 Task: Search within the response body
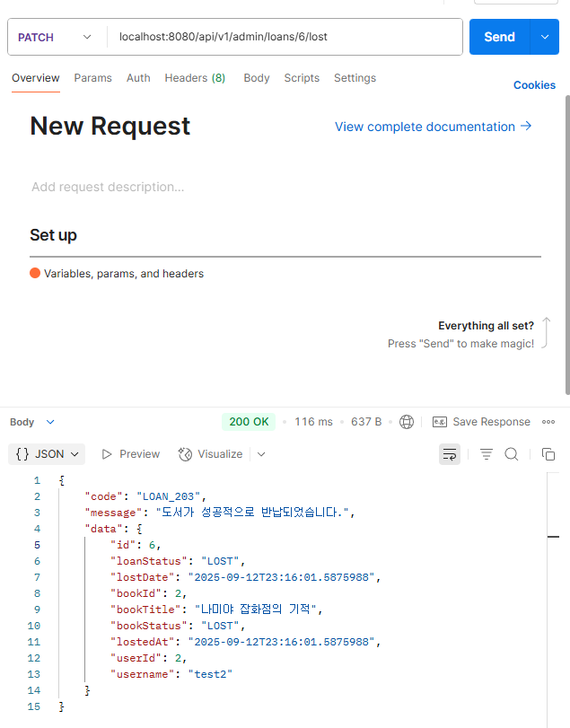point(512,454)
